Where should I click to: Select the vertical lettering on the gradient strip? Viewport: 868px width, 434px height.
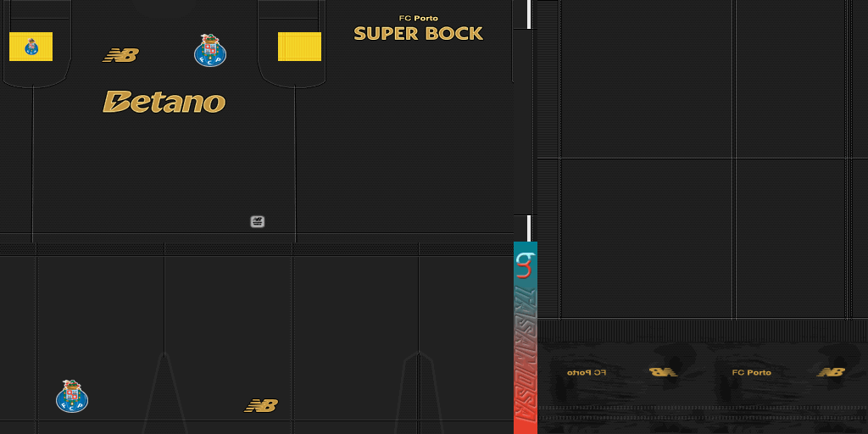[526, 348]
